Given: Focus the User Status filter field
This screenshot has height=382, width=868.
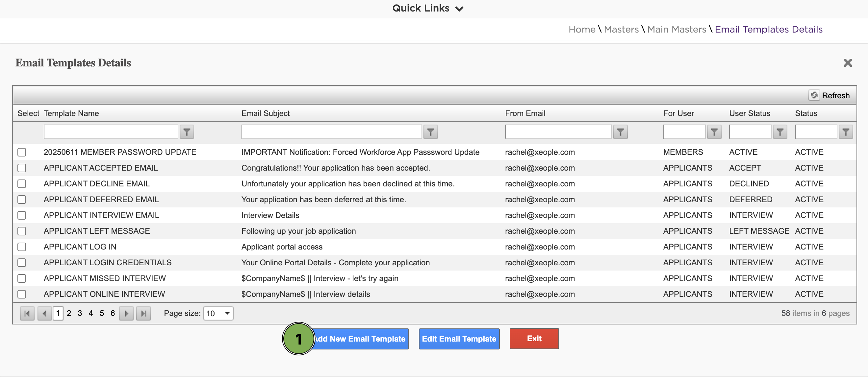Looking at the screenshot, I should tap(750, 132).
